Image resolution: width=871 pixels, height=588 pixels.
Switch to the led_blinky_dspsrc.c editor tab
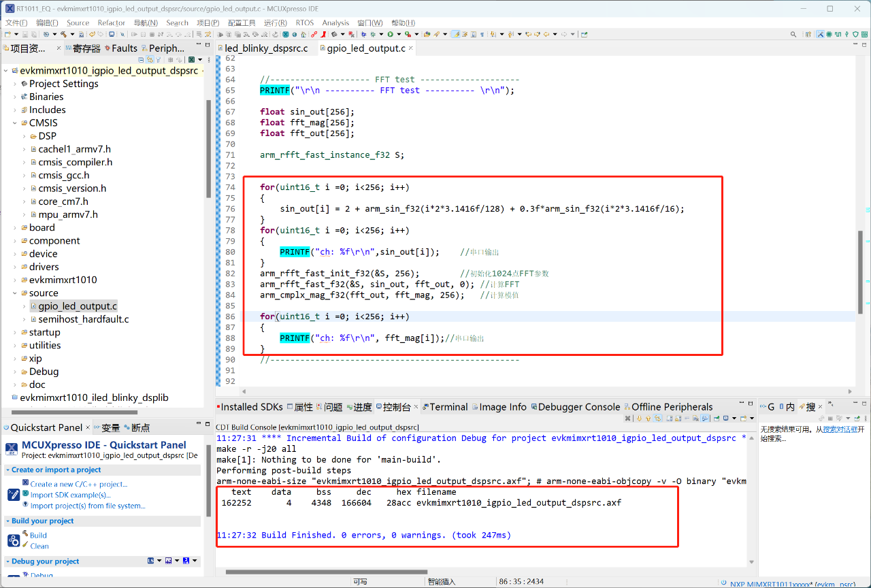click(265, 48)
